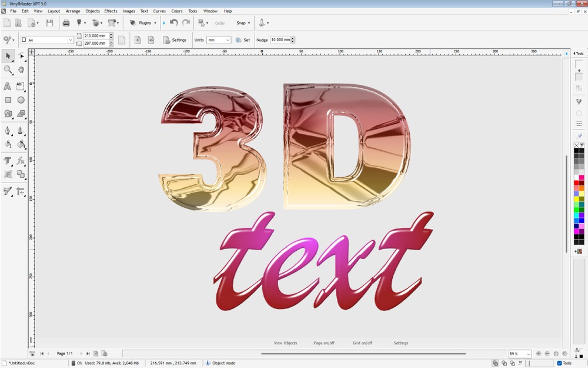Screen dimensions: 588x368
Task: Select the Pan hand tool
Action: coord(21,69)
